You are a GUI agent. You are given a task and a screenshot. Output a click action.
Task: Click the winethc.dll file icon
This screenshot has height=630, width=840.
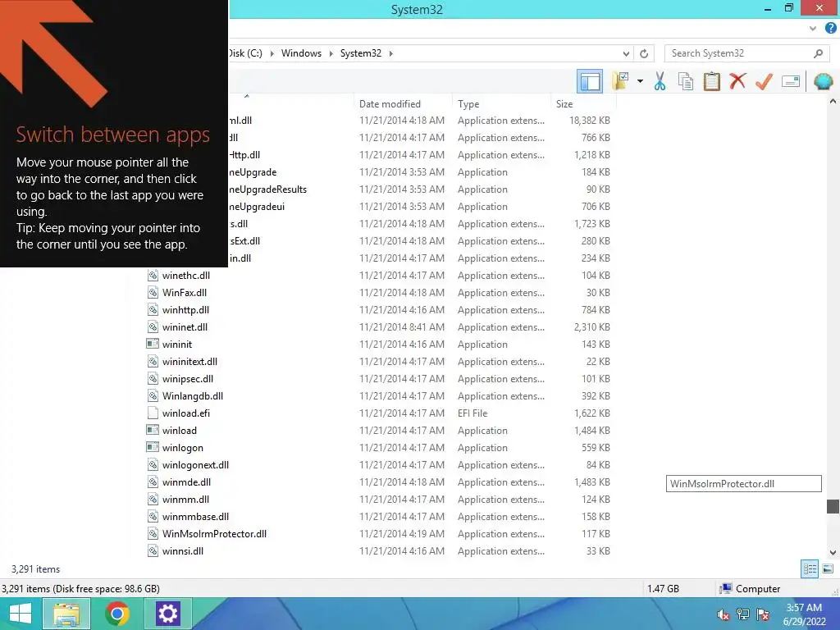[x=153, y=276]
